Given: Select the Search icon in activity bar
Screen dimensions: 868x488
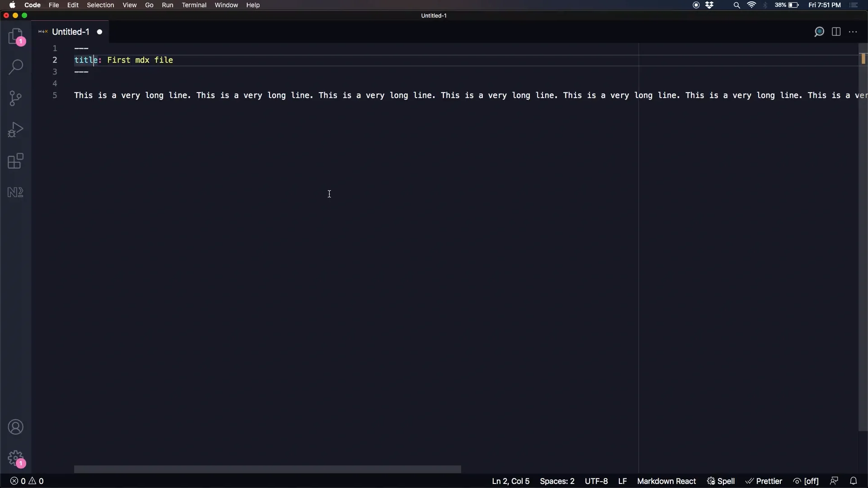Looking at the screenshot, I should pos(16,66).
